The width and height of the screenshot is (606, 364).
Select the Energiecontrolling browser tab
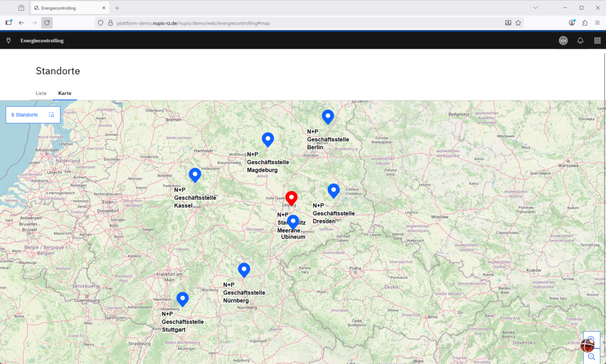click(70, 8)
